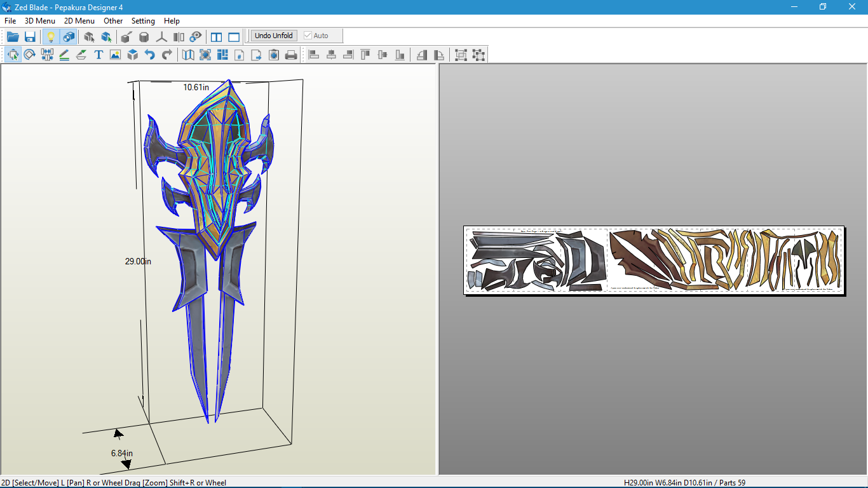Click the three-axis icon in toolbar
The width and height of the screenshot is (868, 488).
click(161, 37)
